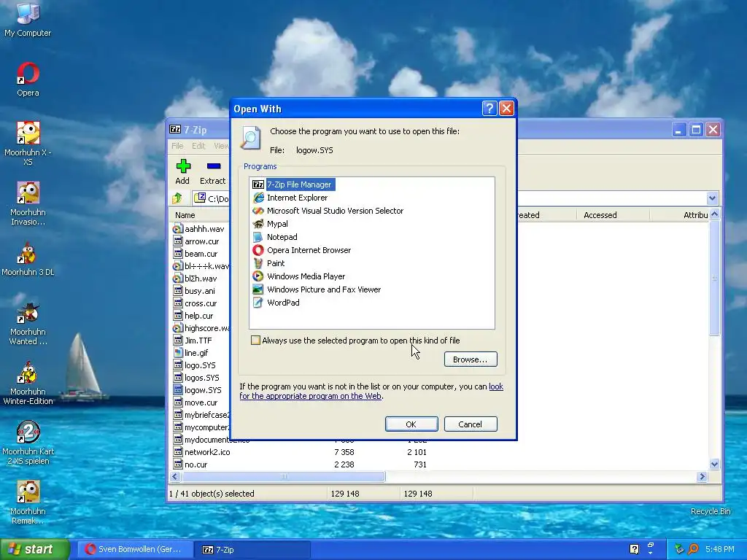Enable Always use the selected program checkbox

click(256, 341)
